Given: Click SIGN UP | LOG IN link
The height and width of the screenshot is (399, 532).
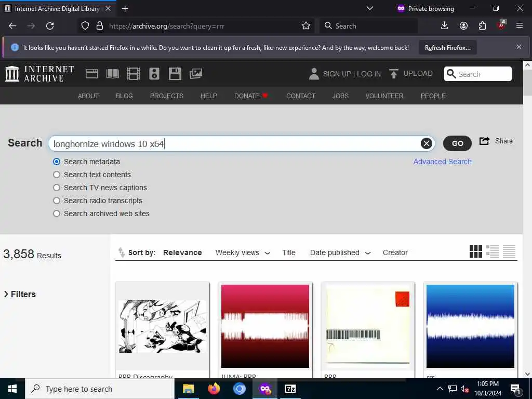Looking at the screenshot, I should coord(352,74).
